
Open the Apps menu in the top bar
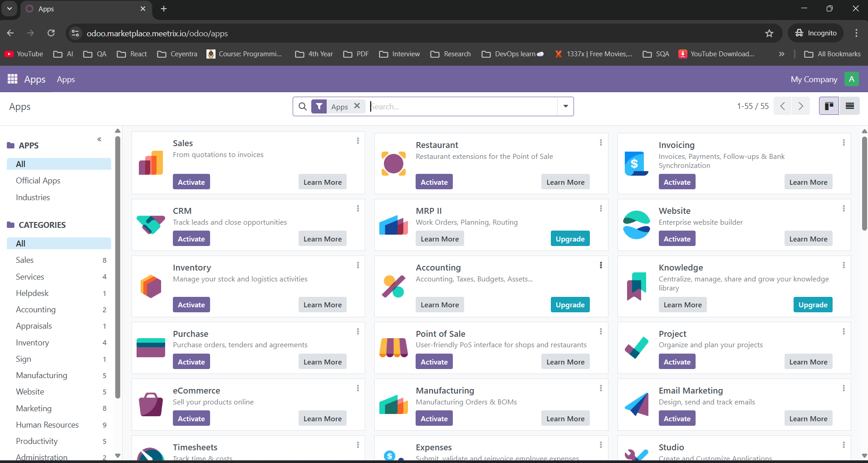coord(66,79)
